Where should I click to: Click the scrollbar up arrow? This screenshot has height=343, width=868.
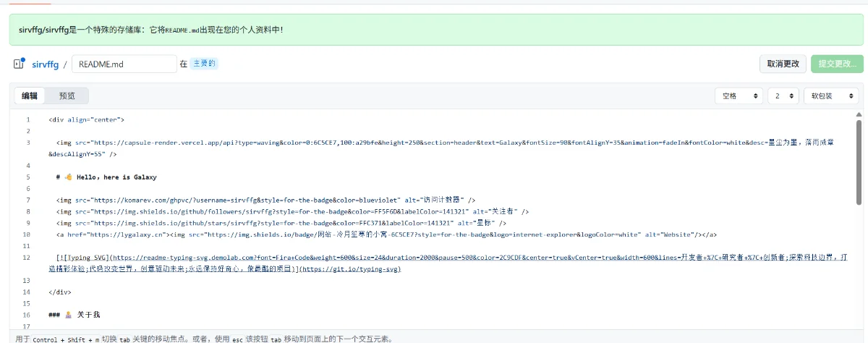pyautogui.click(x=858, y=115)
